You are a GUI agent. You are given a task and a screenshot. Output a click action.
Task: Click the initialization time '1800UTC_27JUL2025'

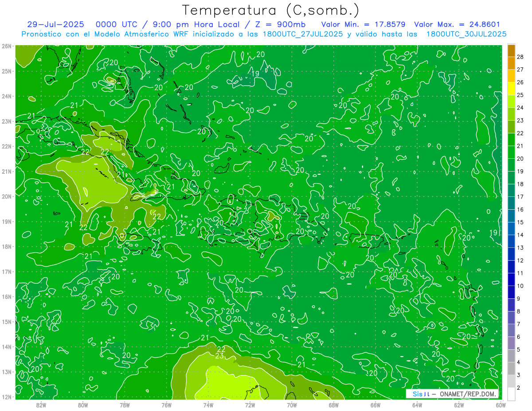point(302,34)
